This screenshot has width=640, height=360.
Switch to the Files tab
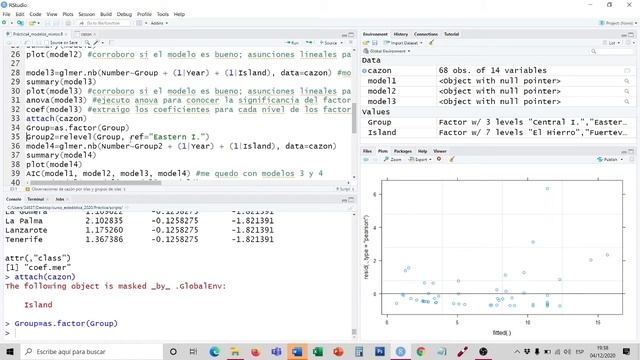pos(367,151)
